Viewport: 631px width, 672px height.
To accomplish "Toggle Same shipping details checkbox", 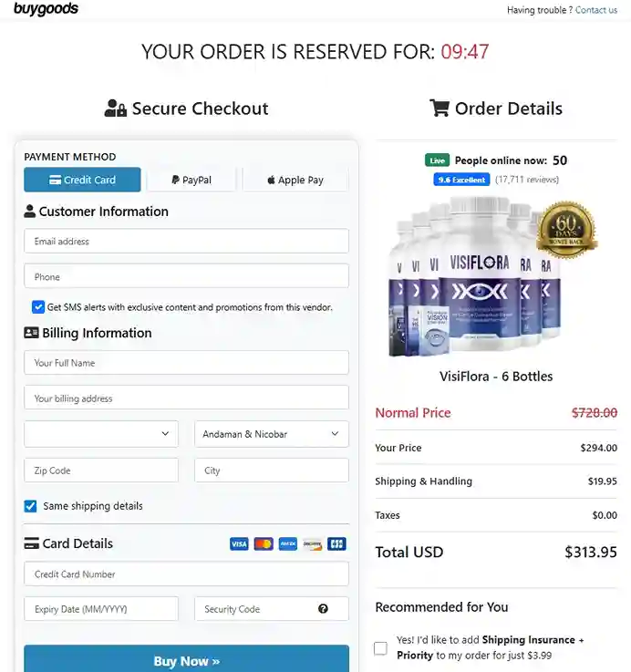I will [x=31, y=506].
